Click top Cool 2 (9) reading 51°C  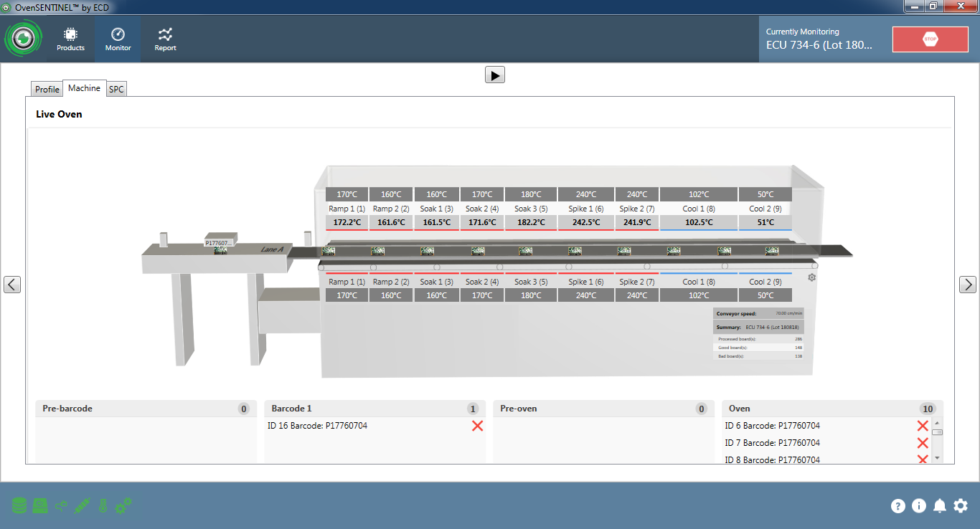(x=765, y=222)
